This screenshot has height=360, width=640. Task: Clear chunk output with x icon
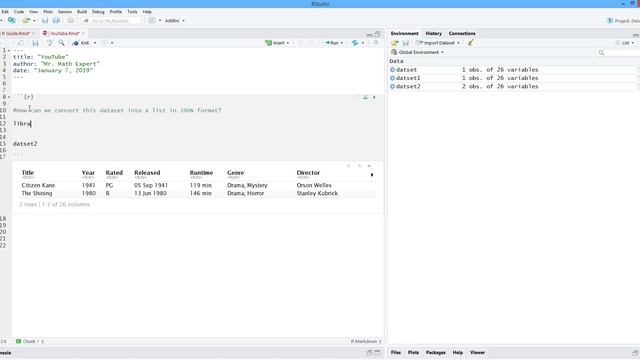[x=369, y=166]
